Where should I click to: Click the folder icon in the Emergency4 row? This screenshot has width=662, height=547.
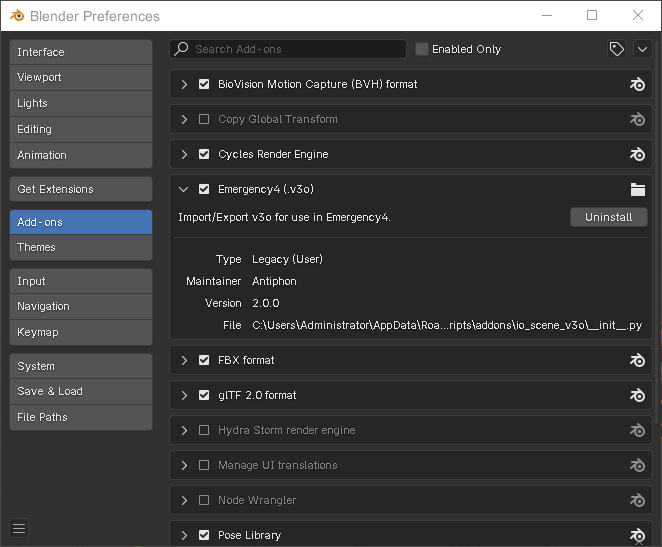pyautogui.click(x=637, y=189)
